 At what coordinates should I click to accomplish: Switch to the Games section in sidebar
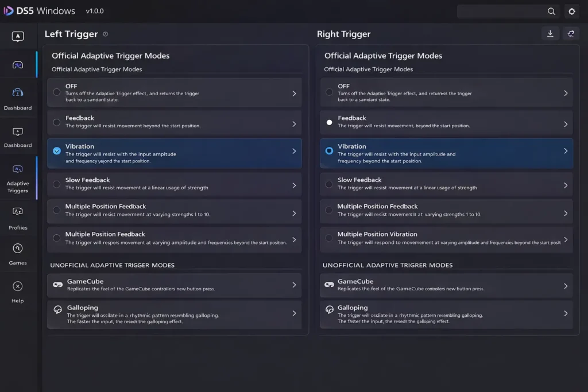point(18,253)
